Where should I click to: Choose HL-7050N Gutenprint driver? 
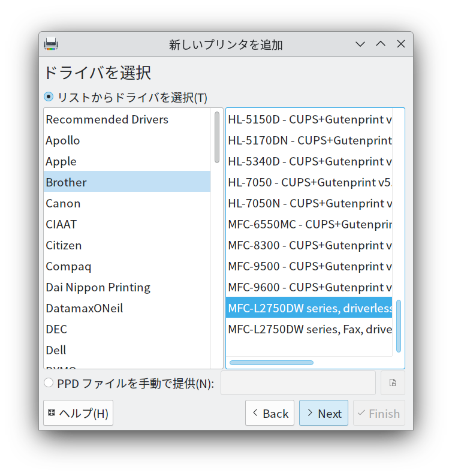(309, 203)
